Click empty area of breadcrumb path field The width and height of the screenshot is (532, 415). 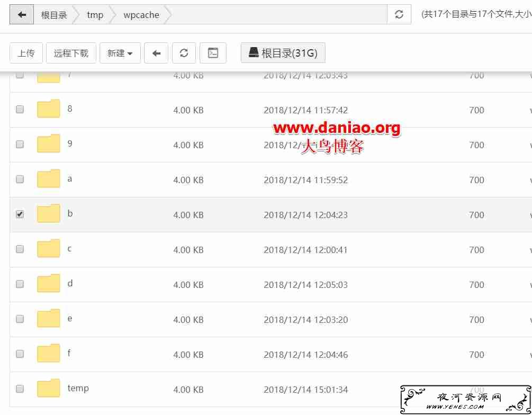pos(278,15)
